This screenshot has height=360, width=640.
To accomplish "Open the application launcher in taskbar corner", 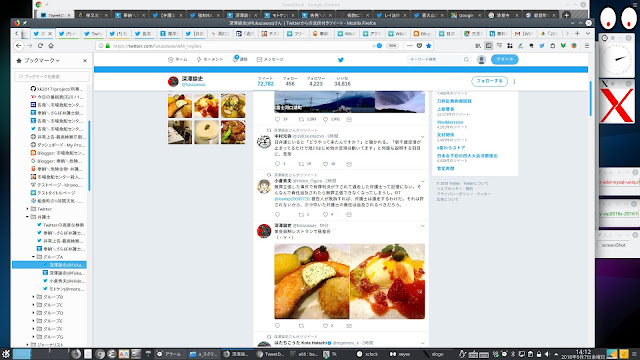I will pos(6,354).
